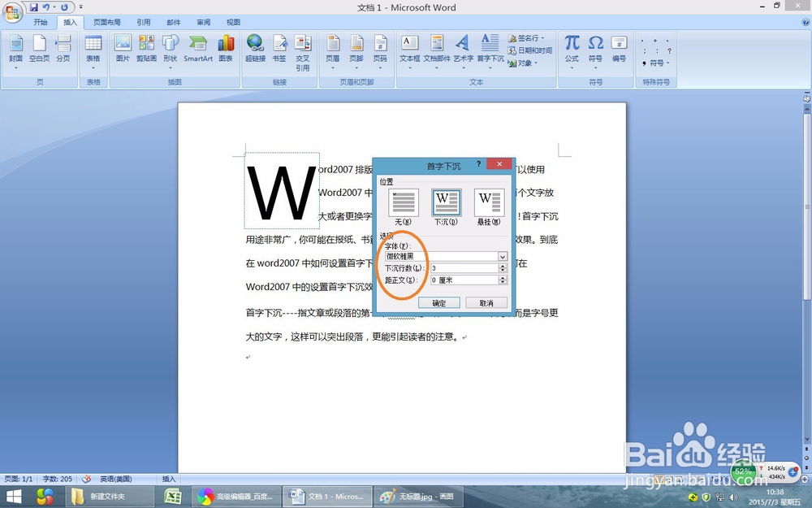Add a Bookmark (书签)

[279, 50]
